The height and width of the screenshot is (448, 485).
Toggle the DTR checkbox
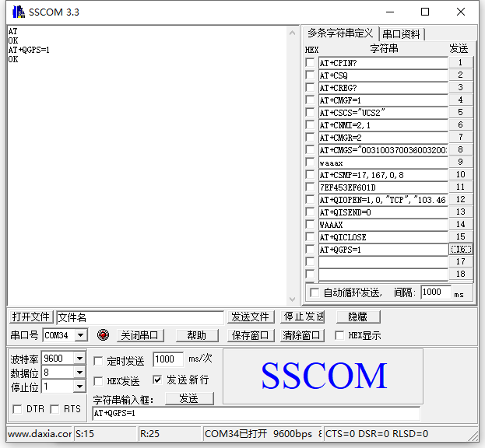coord(17,409)
